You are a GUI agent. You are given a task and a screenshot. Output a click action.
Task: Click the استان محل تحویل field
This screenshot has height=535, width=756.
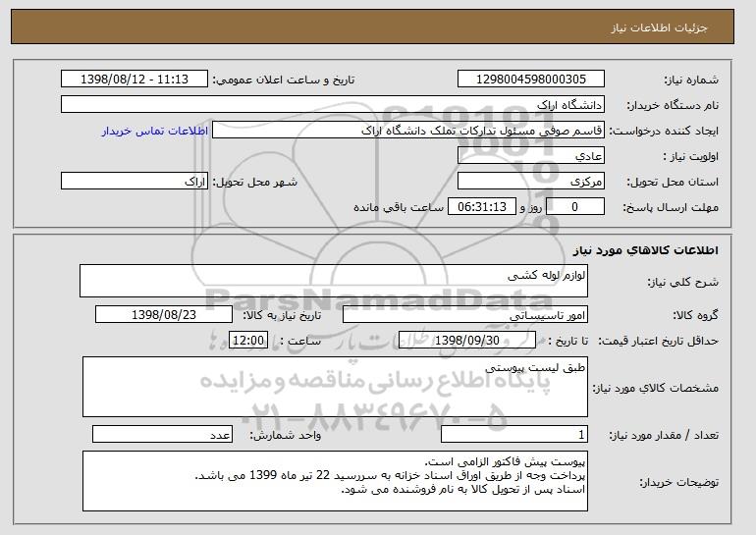point(531,182)
